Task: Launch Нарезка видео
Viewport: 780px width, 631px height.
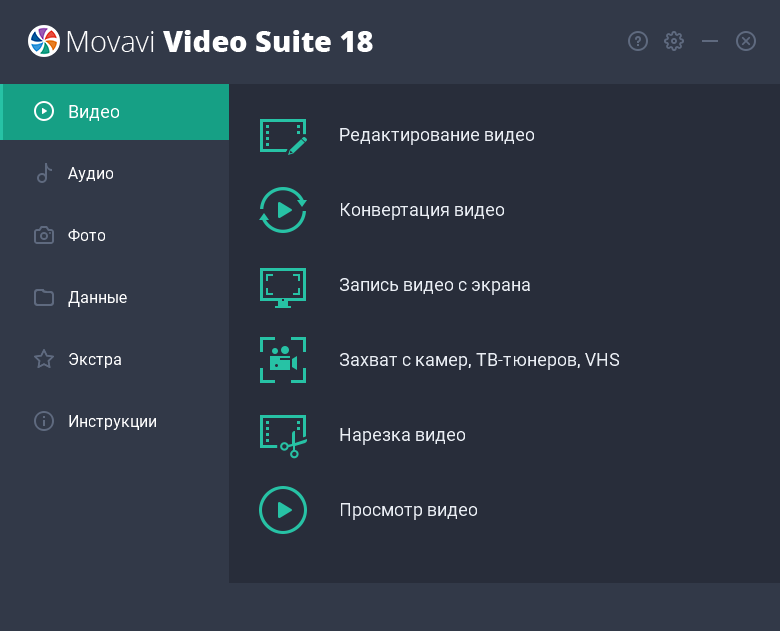Action: click(402, 435)
